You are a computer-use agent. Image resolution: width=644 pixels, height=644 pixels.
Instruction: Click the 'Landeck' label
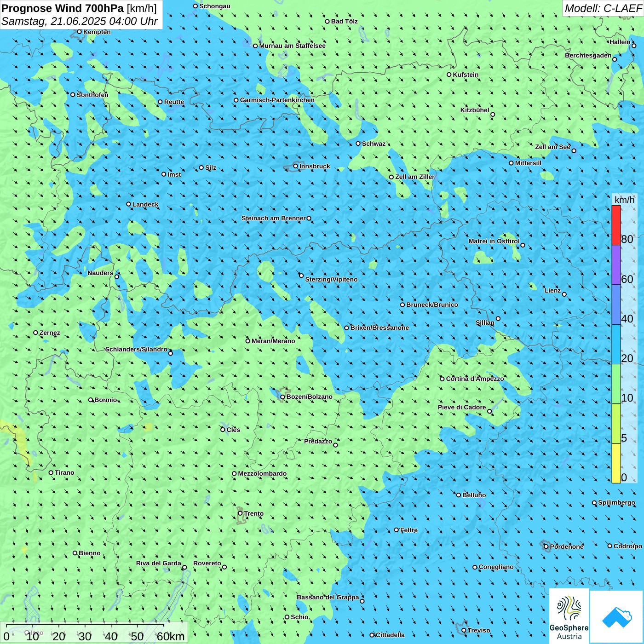145,204
